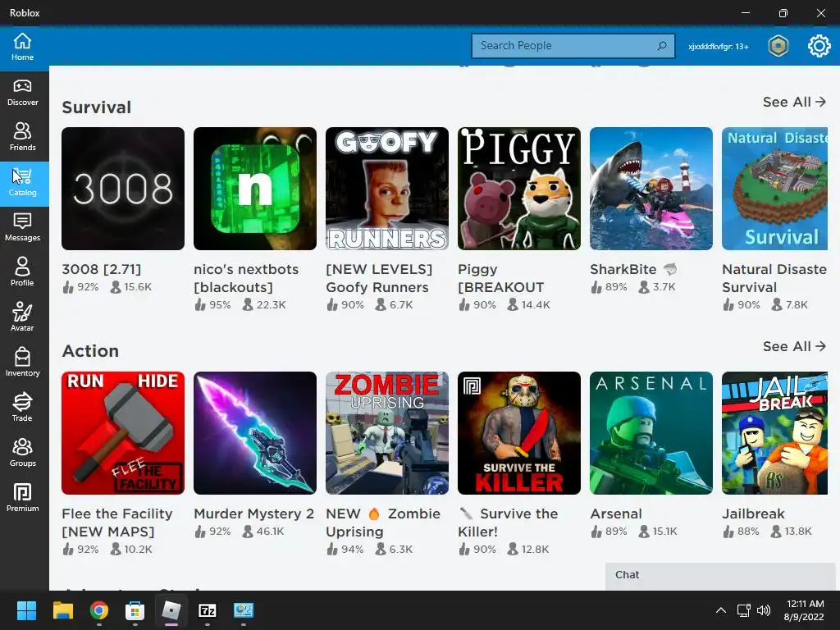Viewport: 840px width, 630px height.
Task: Open File Explorer from taskbar
Action: pyautogui.click(x=62, y=610)
